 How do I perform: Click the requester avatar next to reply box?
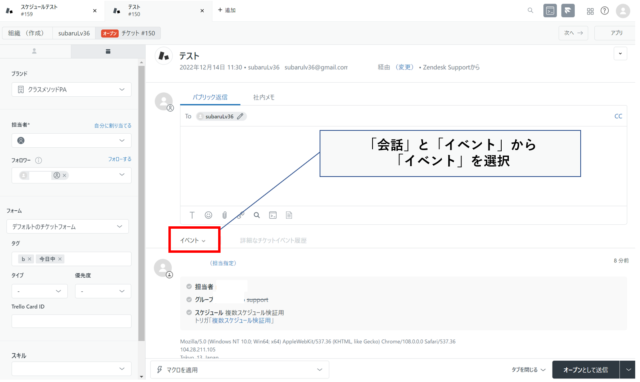click(164, 101)
